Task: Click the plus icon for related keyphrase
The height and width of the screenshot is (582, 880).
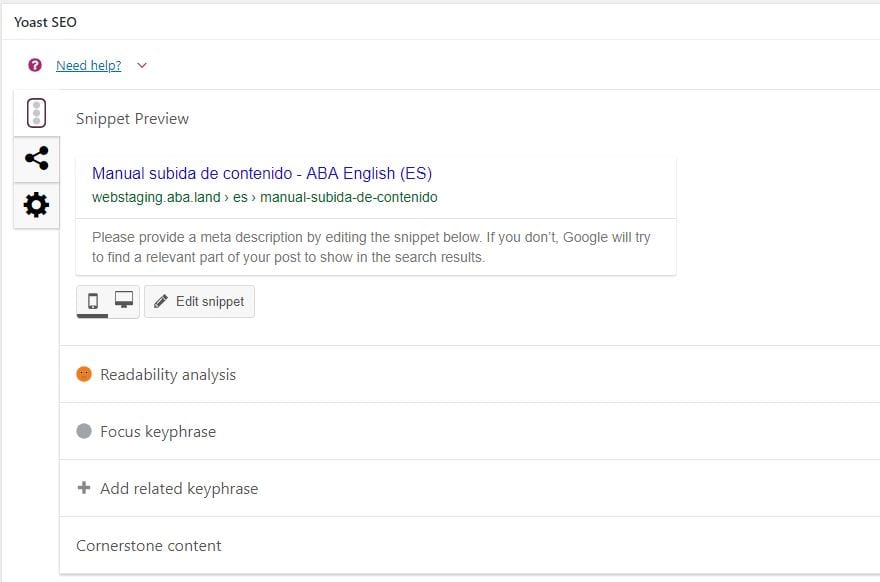Action: click(x=84, y=488)
